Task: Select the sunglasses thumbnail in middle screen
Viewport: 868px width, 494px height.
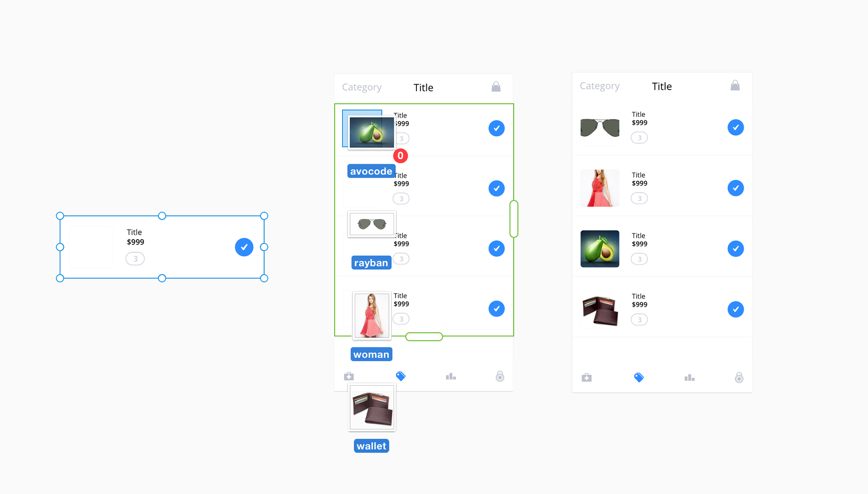Action: point(372,224)
